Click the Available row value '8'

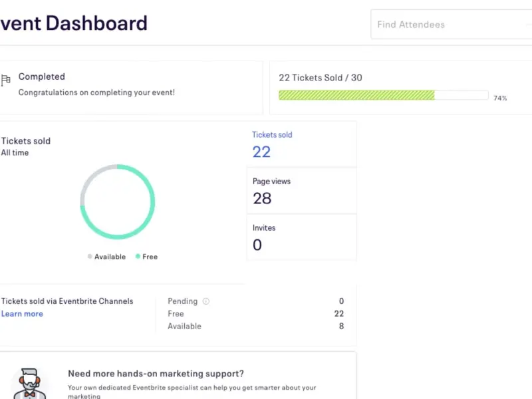click(341, 326)
